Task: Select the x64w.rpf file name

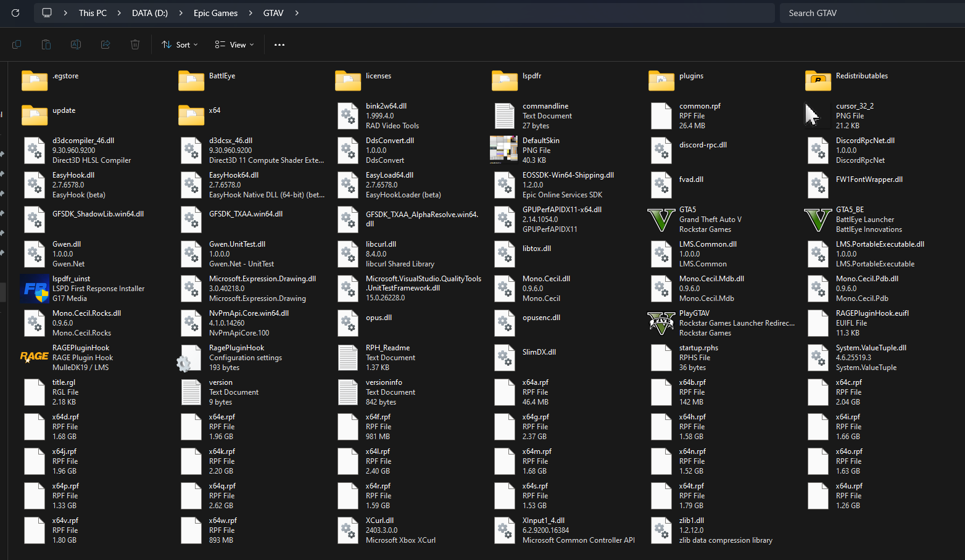Action: click(223, 521)
